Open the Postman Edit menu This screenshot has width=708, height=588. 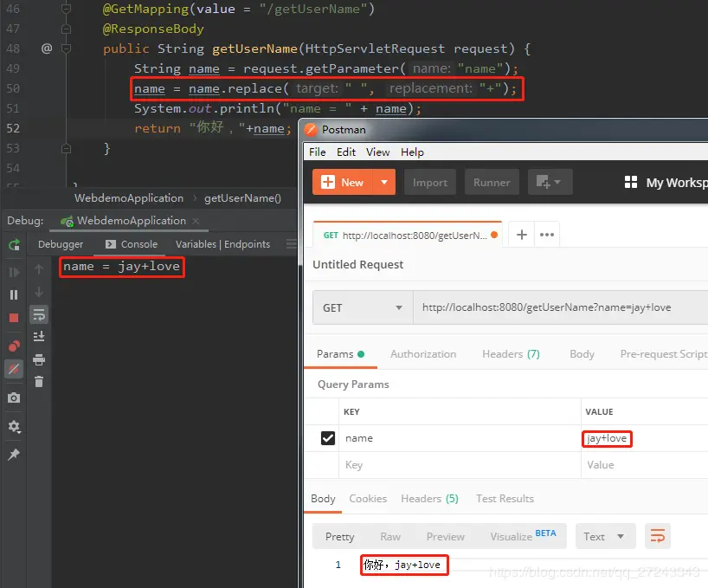(x=346, y=152)
